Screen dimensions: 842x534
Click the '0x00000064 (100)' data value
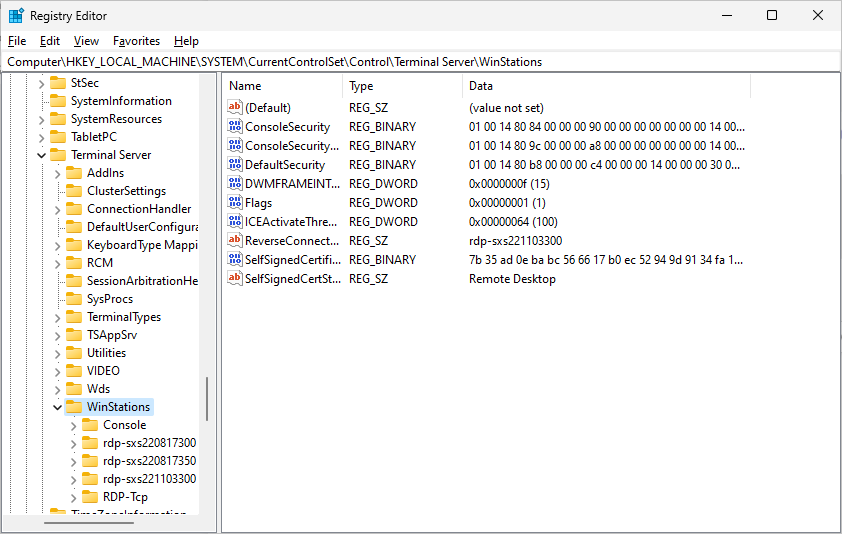click(513, 222)
